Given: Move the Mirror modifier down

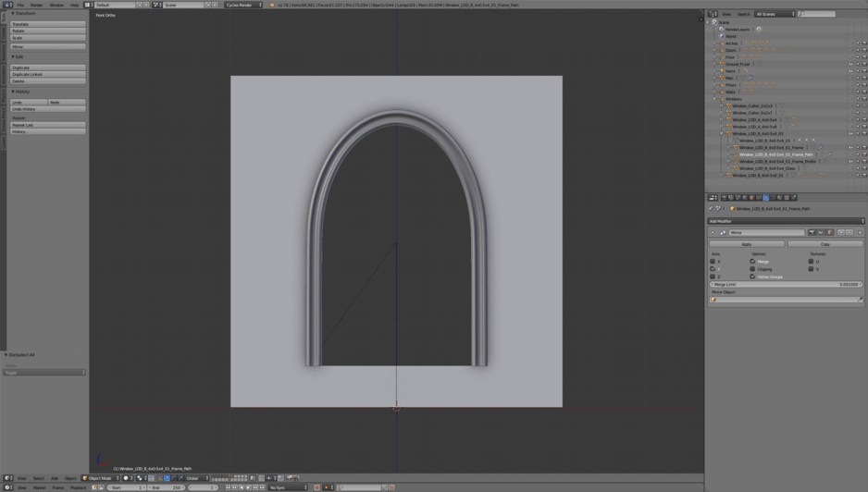Looking at the screenshot, I should [x=849, y=232].
